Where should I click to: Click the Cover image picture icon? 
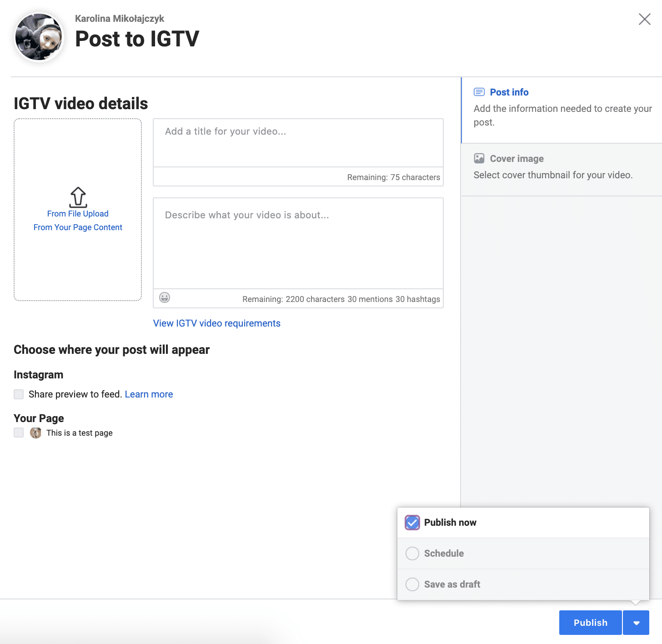pyautogui.click(x=479, y=158)
